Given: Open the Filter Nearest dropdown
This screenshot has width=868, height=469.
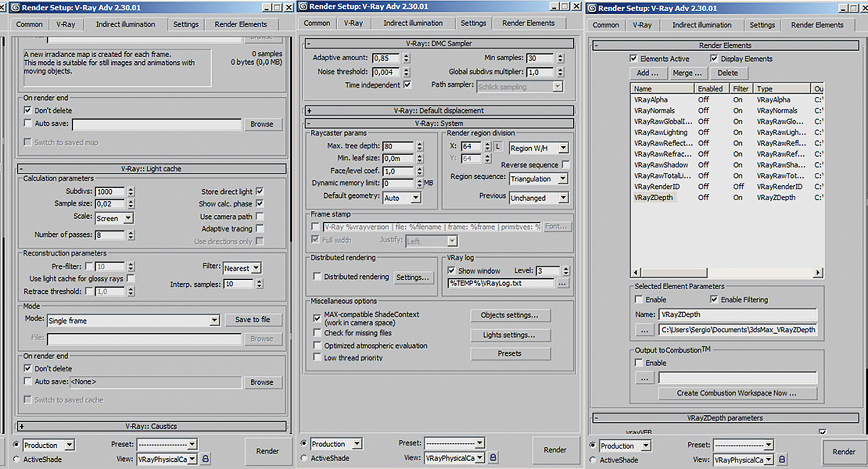Looking at the screenshot, I should point(256,268).
